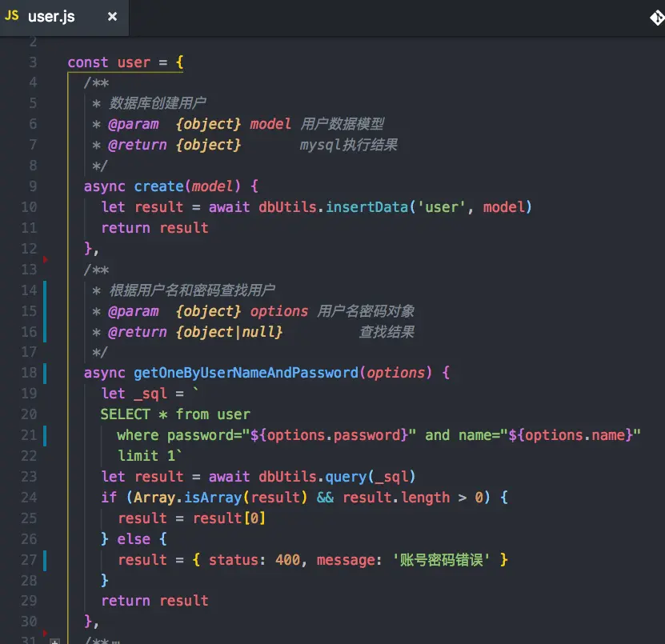Image resolution: width=665 pixels, height=644 pixels.
Task: Click line number 9 in the gutter
Action: [33, 186]
